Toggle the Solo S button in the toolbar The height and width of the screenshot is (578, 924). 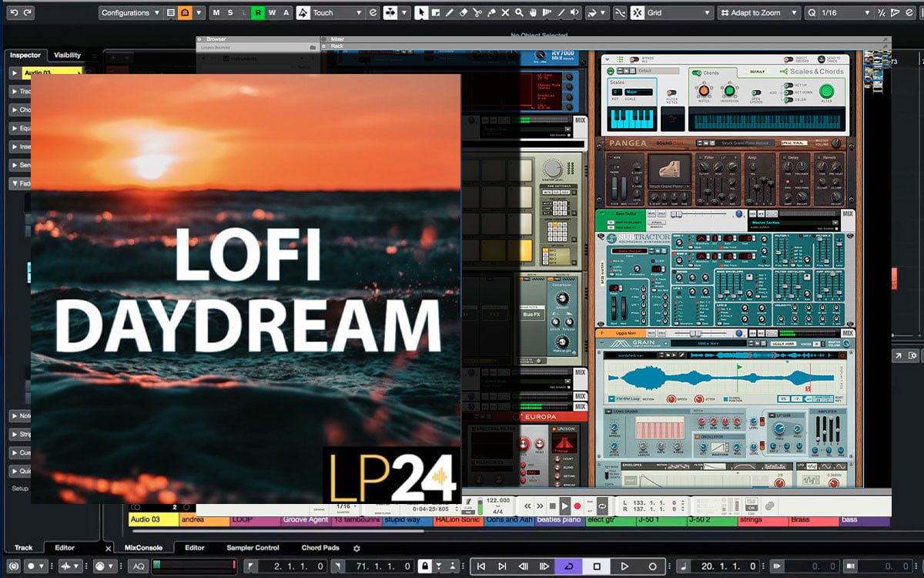click(x=229, y=12)
